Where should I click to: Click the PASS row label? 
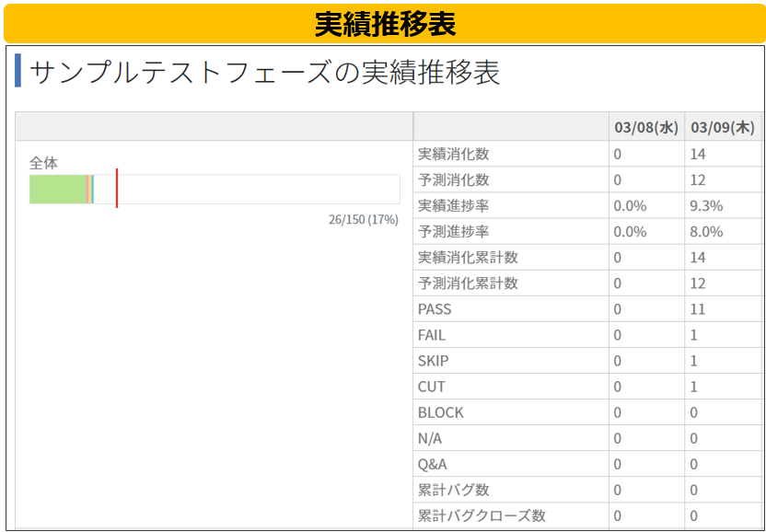[x=435, y=309]
